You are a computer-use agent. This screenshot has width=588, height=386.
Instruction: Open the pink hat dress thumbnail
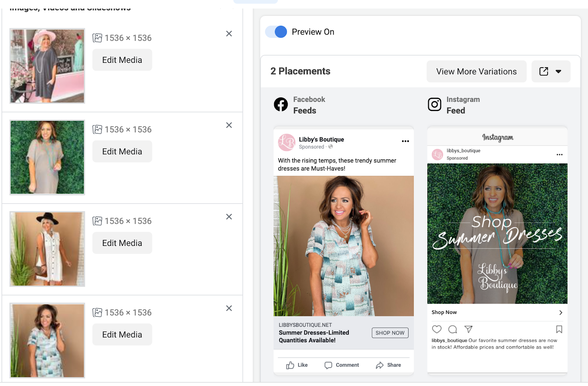pyautogui.click(x=47, y=66)
